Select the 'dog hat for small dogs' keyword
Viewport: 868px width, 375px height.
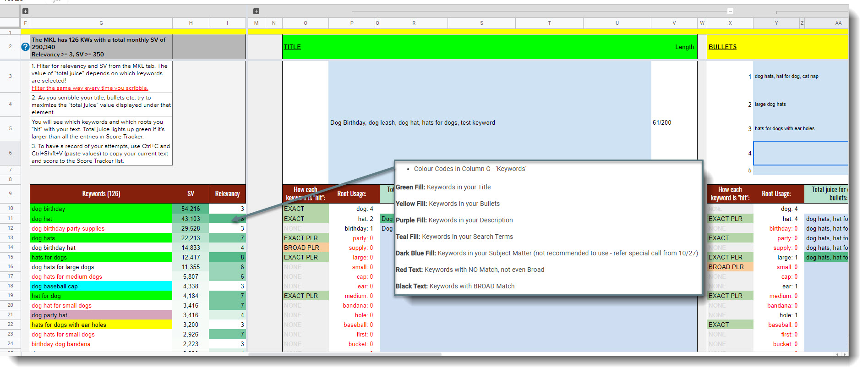tap(101, 305)
